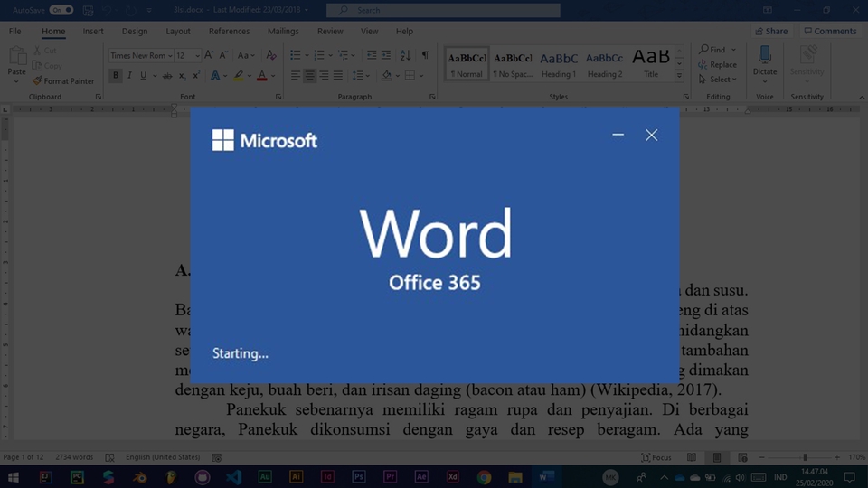Show or hide paragraph marks
The image size is (868, 488).
[x=425, y=55]
